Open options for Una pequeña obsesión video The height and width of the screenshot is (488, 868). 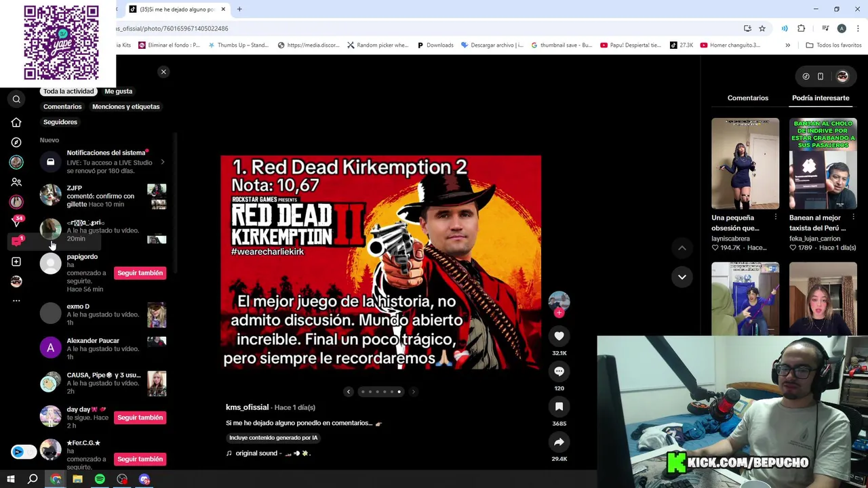click(776, 218)
